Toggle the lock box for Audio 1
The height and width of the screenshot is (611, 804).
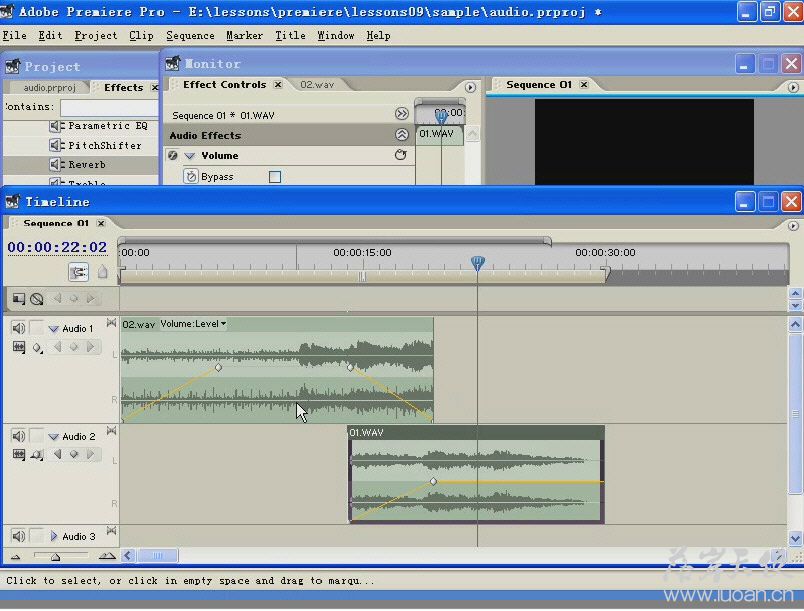(x=36, y=328)
